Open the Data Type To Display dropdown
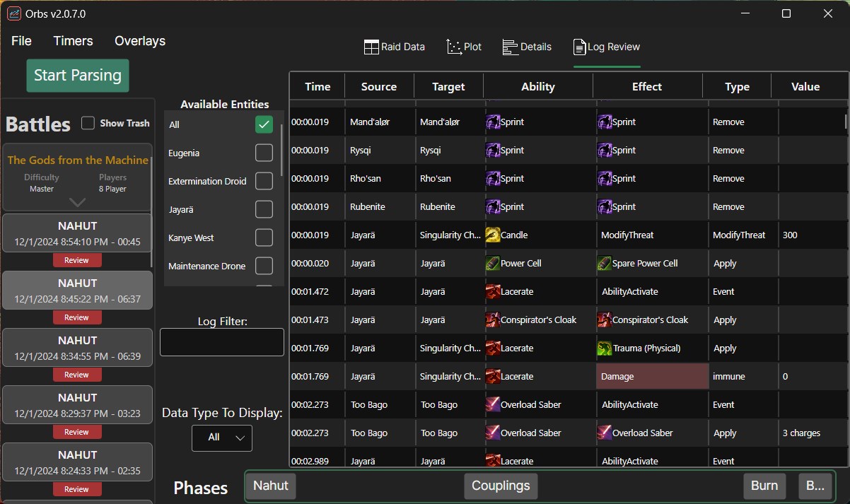 coord(222,438)
